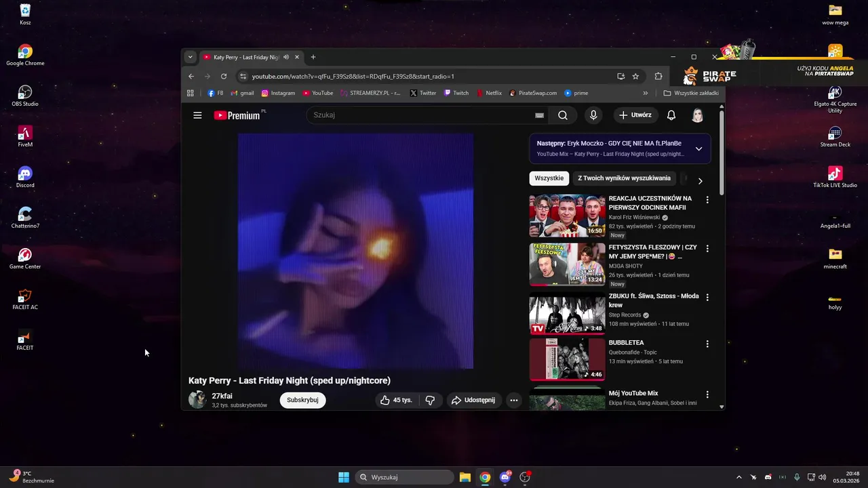Open Discord desktop shortcut
Image resolution: width=868 pixels, height=488 pixels.
pos(25,177)
